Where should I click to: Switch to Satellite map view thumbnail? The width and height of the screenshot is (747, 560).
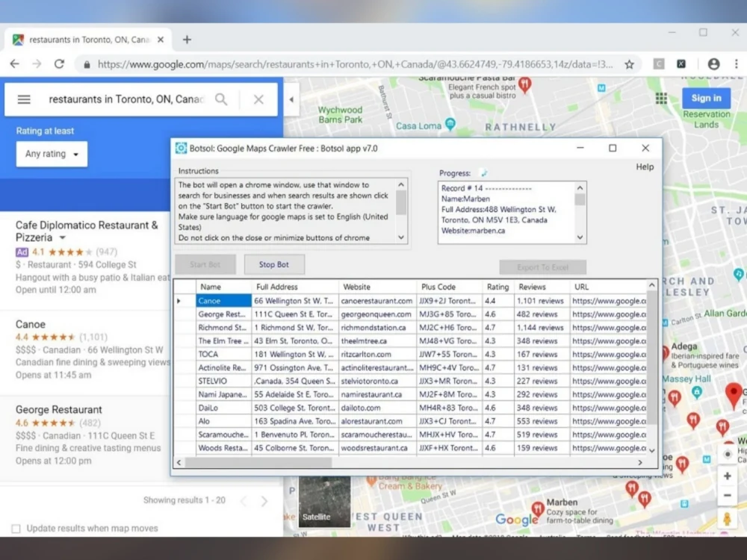324,502
